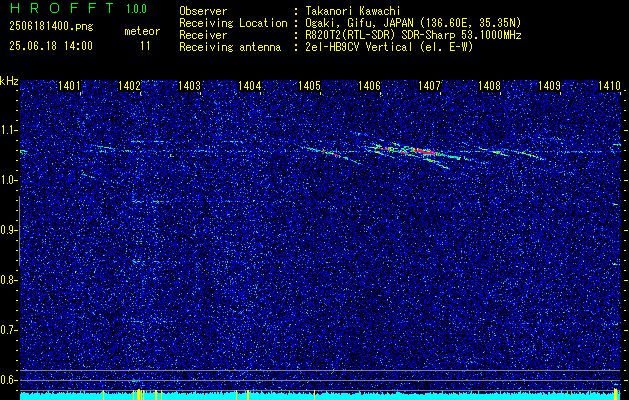Image resolution: width=629 pixels, height=400 pixels.
Task: Click the R820T2(RTL-SDR) SDR-Sharp receiver text
Action: (413, 35)
